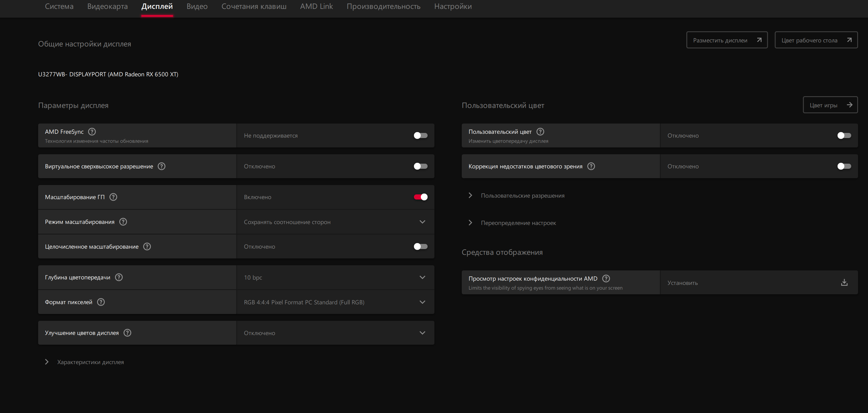The height and width of the screenshot is (413, 868).
Task: Click help icon for Виртуальное сверхвысокое разрешение
Action: (x=161, y=166)
